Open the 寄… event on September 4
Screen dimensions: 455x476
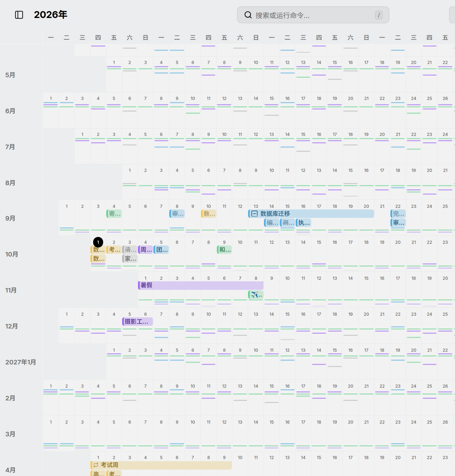pos(114,214)
